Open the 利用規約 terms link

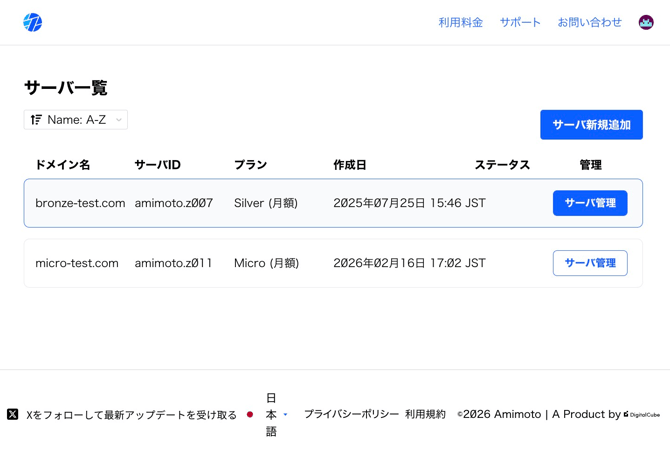[x=425, y=414]
